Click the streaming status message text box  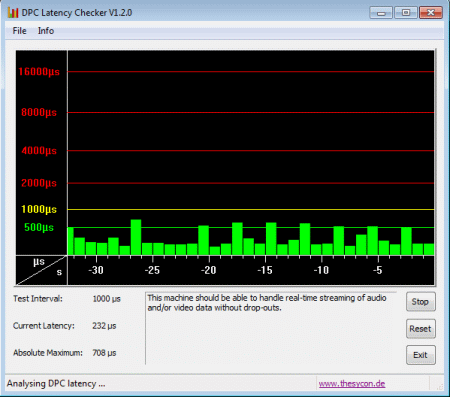pos(271,328)
